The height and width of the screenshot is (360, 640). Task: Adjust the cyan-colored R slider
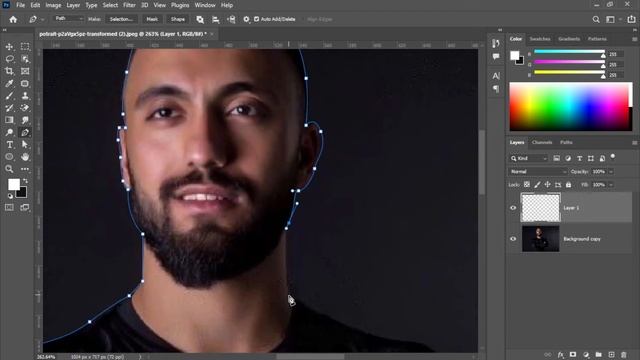click(x=569, y=51)
